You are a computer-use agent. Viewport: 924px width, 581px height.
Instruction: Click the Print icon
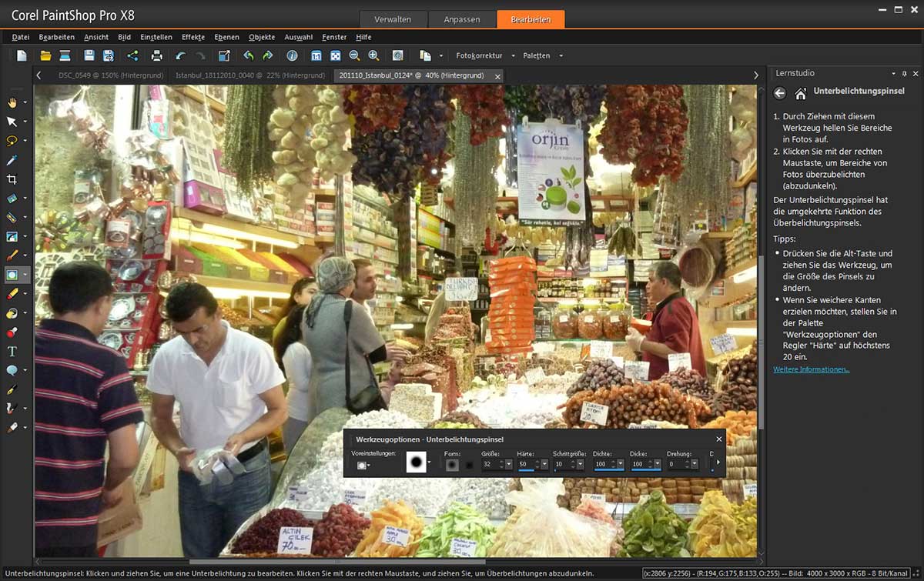(x=157, y=55)
